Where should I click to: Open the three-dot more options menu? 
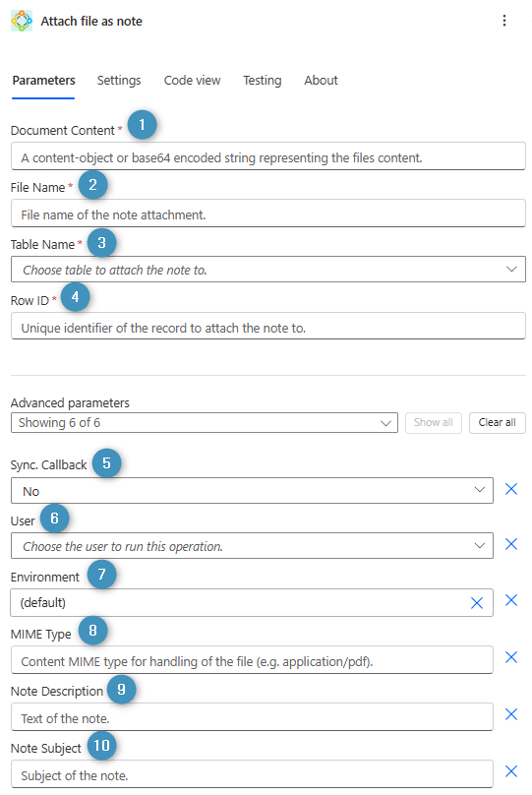click(503, 21)
